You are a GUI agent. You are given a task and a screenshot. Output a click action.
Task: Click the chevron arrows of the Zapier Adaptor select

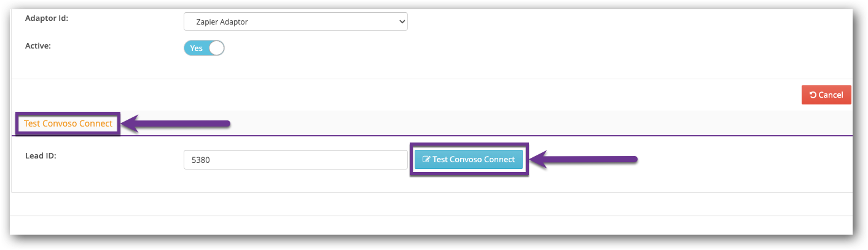click(402, 22)
